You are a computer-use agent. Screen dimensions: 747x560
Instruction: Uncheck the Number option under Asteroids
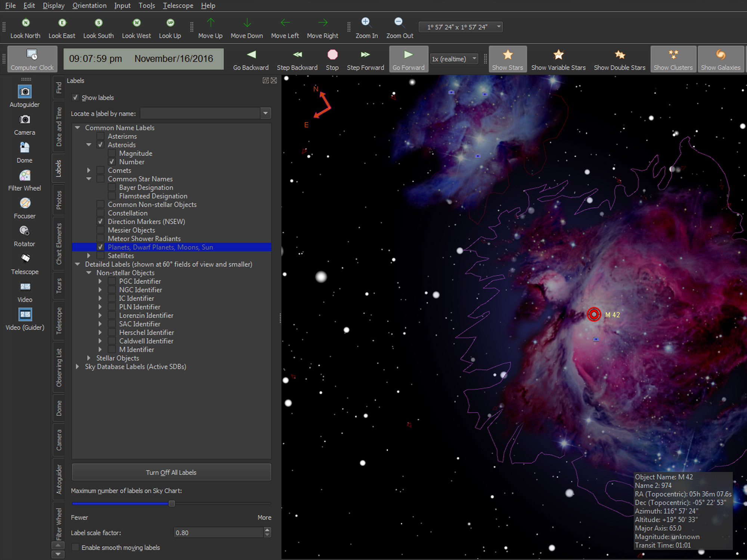[112, 162]
